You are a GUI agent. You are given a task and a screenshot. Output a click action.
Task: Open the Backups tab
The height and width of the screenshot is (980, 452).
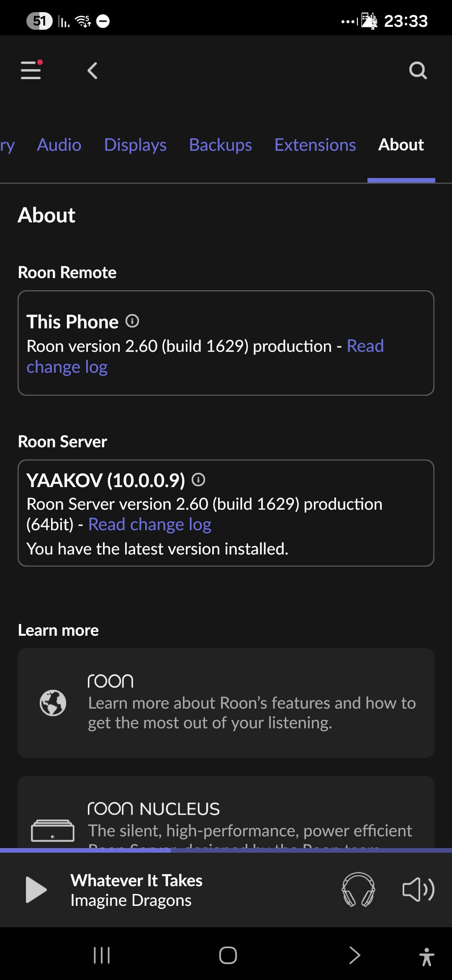(x=221, y=145)
